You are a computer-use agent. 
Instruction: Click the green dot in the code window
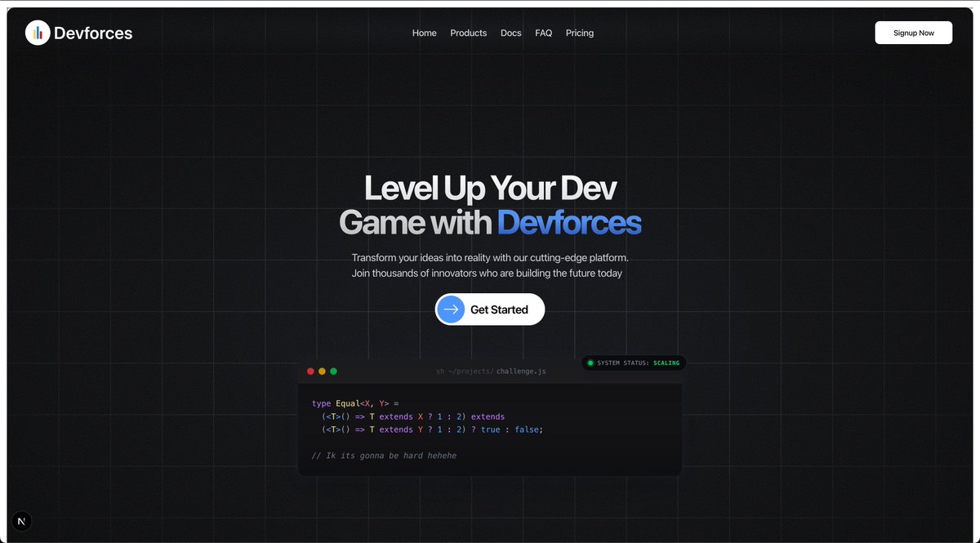333,372
